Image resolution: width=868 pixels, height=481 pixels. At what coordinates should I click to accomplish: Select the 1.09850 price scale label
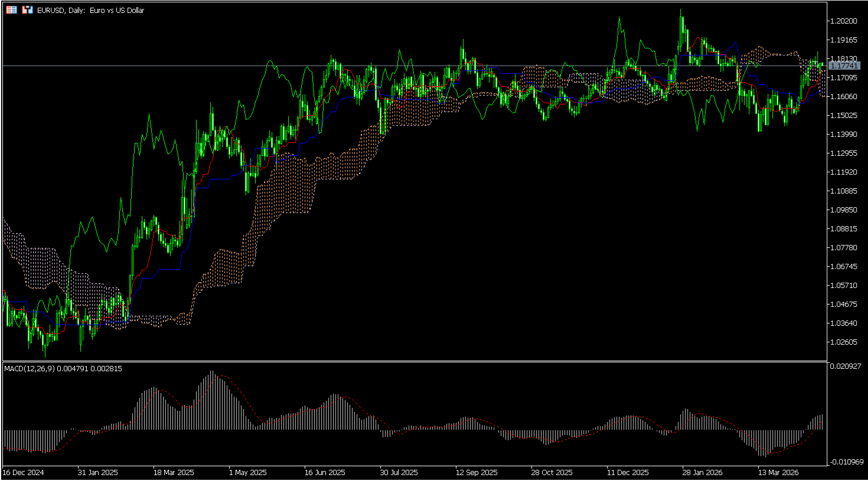[843, 210]
